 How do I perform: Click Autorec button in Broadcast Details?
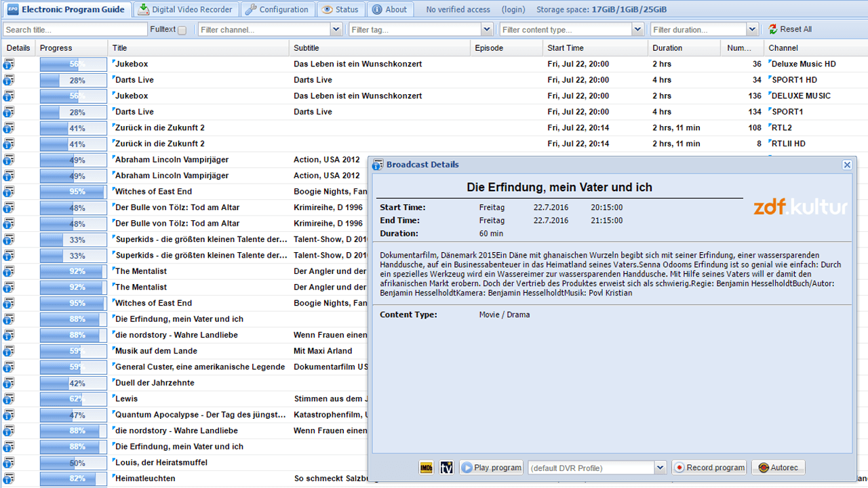(778, 468)
